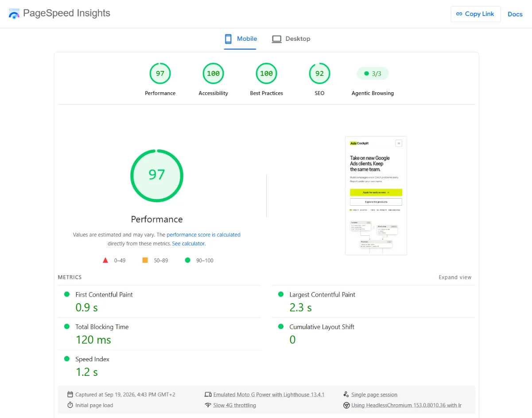Open Emulated Moto G Power details
The width and height of the screenshot is (532, 418).
coord(269,395)
